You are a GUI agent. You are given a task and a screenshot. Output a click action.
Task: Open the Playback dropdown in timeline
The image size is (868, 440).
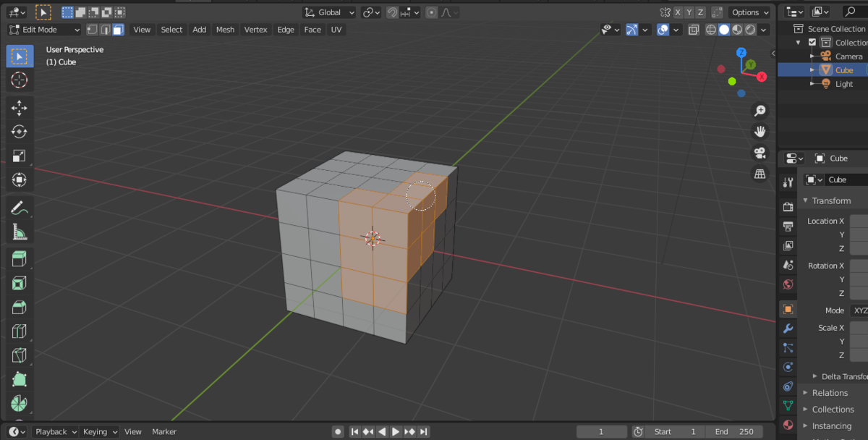(56, 432)
